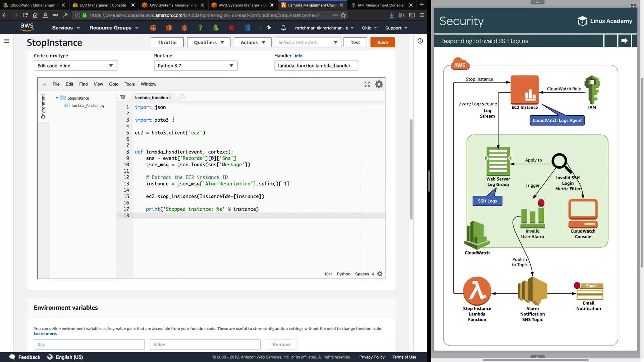Switch to the IAM Management Console tab
The height and width of the screenshot is (362, 644).
[380, 5]
